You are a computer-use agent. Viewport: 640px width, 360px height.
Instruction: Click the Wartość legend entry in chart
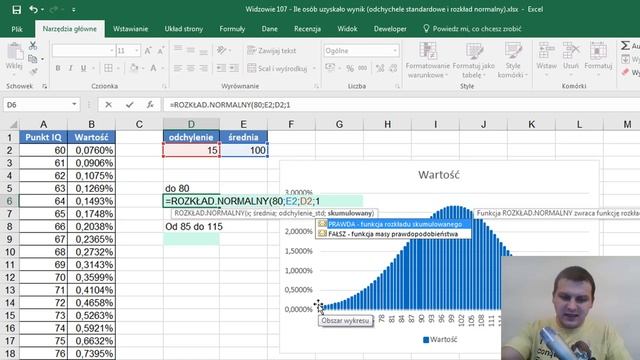coord(440,340)
